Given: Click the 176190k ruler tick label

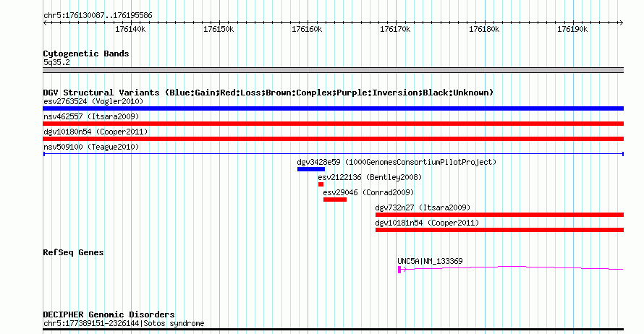Looking at the screenshot, I should 572,29.
